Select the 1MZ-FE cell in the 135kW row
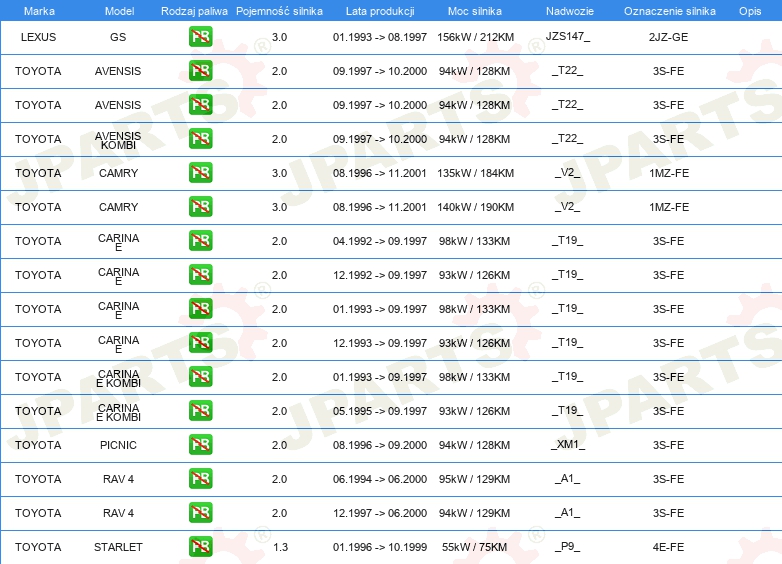The height and width of the screenshot is (564, 782). click(x=669, y=173)
